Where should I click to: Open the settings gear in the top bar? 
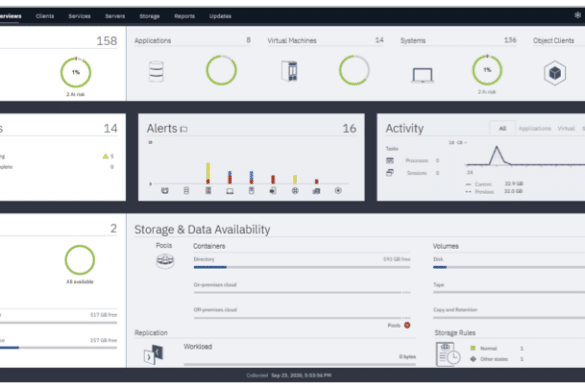(x=578, y=15)
